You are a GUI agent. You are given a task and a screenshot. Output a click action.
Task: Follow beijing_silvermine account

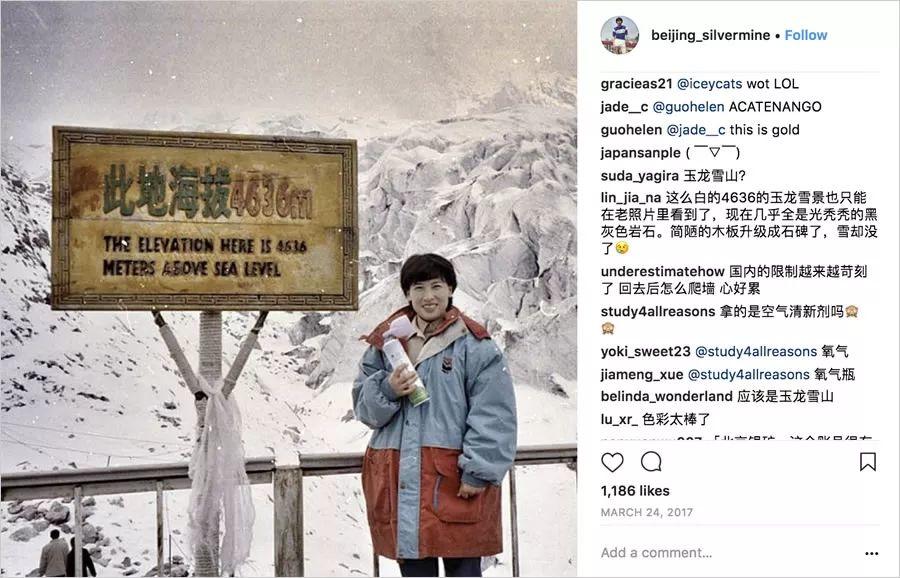(x=806, y=35)
